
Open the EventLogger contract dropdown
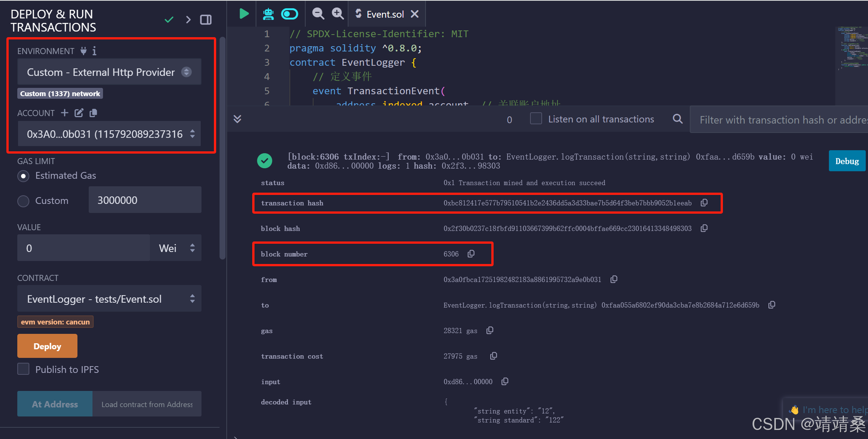[x=109, y=299]
